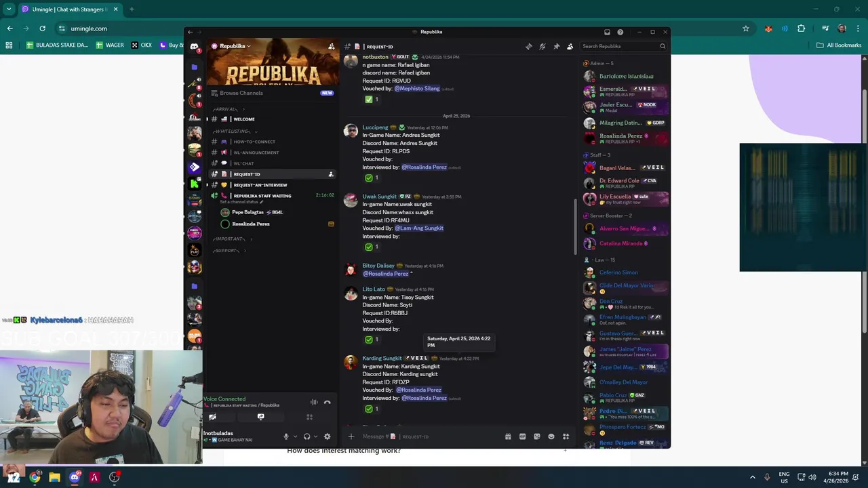Toggle checkmark reaction on notbuxton's message
868x488 pixels.
tap(372, 99)
